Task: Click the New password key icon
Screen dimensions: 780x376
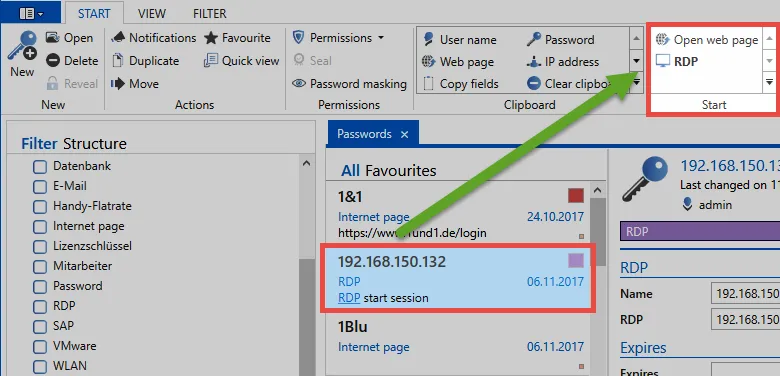Action: coord(22,46)
